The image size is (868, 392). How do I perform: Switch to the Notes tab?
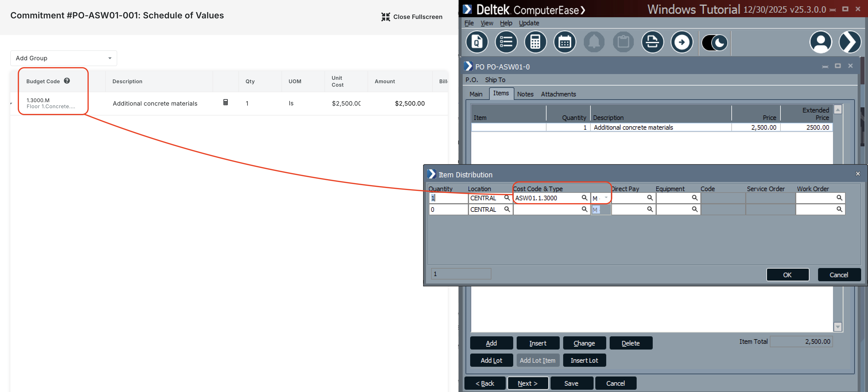point(525,94)
